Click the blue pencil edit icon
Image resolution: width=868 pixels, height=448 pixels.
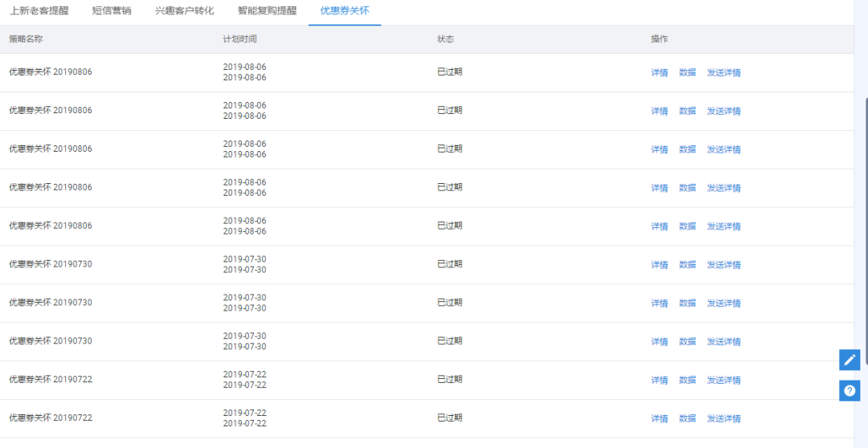point(850,360)
